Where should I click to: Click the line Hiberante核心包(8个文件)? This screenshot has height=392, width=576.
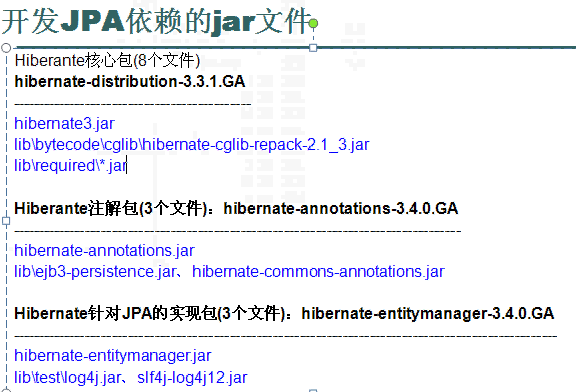click(107, 61)
